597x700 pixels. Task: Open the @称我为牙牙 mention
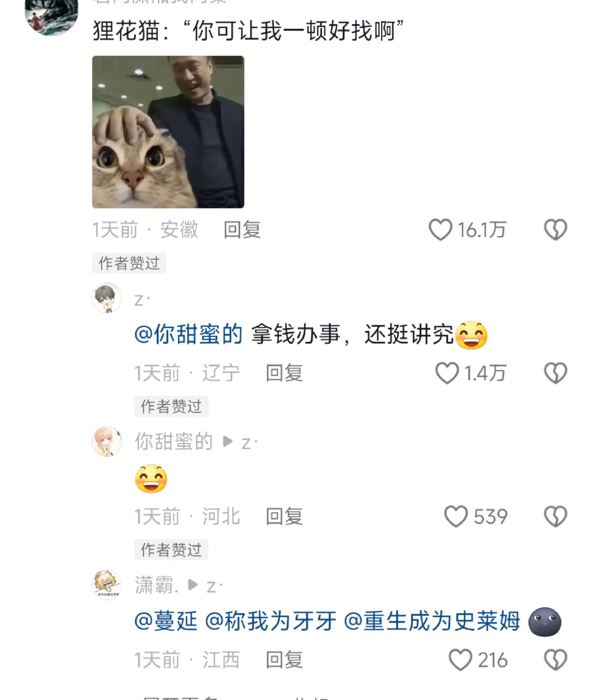(x=270, y=621)
